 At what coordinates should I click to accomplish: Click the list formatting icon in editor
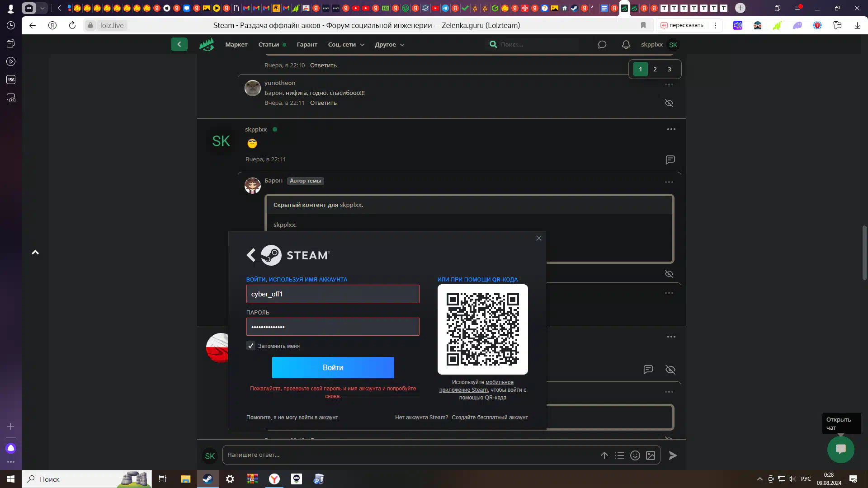[620, 455]
